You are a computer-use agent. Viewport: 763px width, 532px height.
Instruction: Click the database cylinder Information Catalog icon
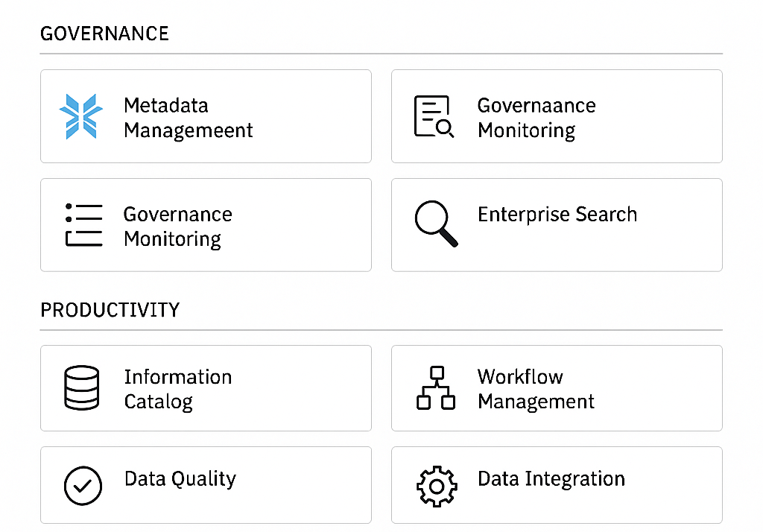82,387
